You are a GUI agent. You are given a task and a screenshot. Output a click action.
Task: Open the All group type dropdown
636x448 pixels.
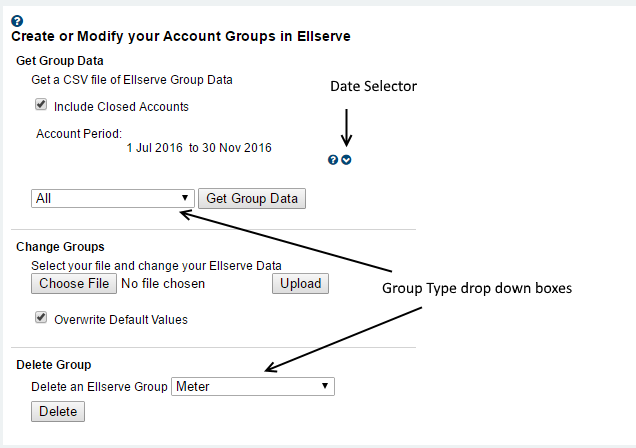[x=113, y=198]
